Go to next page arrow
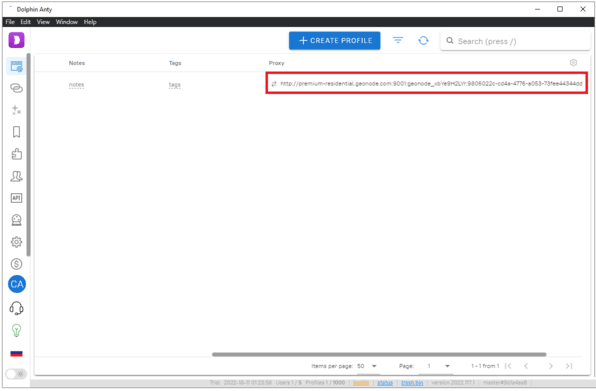Screen dimensions: 596x391 pos(551,366)
